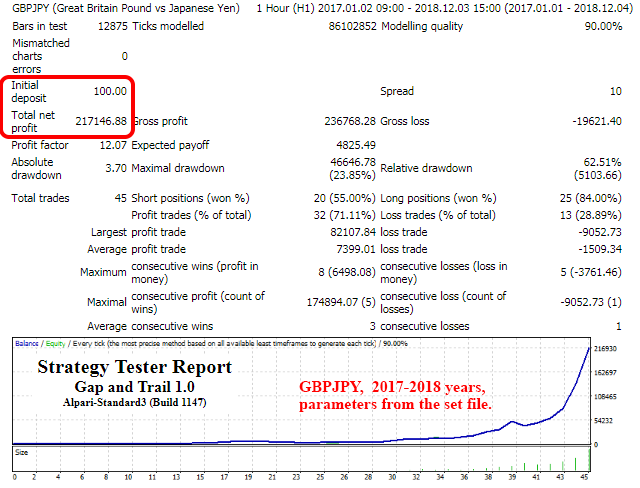Click the Size label in lower chart panel
The image size is (640, 488).
point(21,452)
